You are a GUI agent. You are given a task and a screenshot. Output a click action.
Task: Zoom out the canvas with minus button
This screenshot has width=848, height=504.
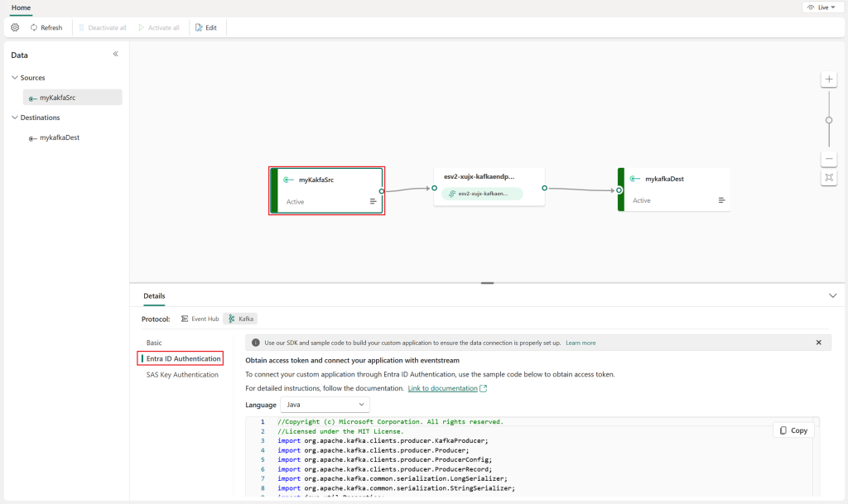point(829,159)
